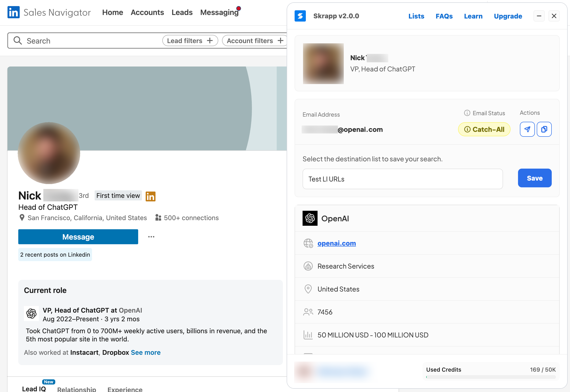
Task: Open the openai.com link
Action: [337, 243]
